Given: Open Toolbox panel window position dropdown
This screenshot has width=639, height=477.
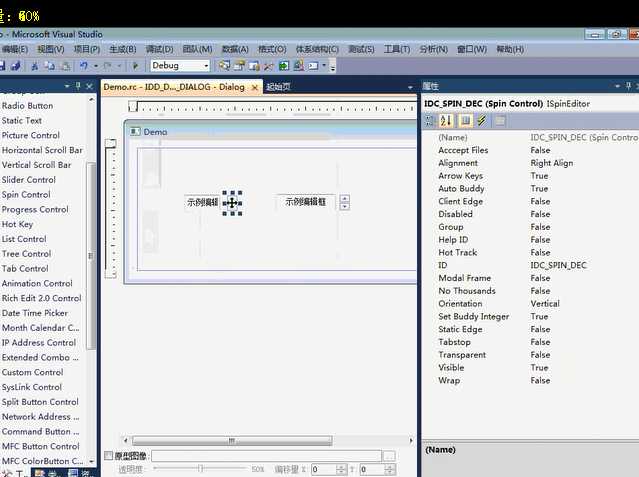Looking at the screenshot, I should [67, 86].
